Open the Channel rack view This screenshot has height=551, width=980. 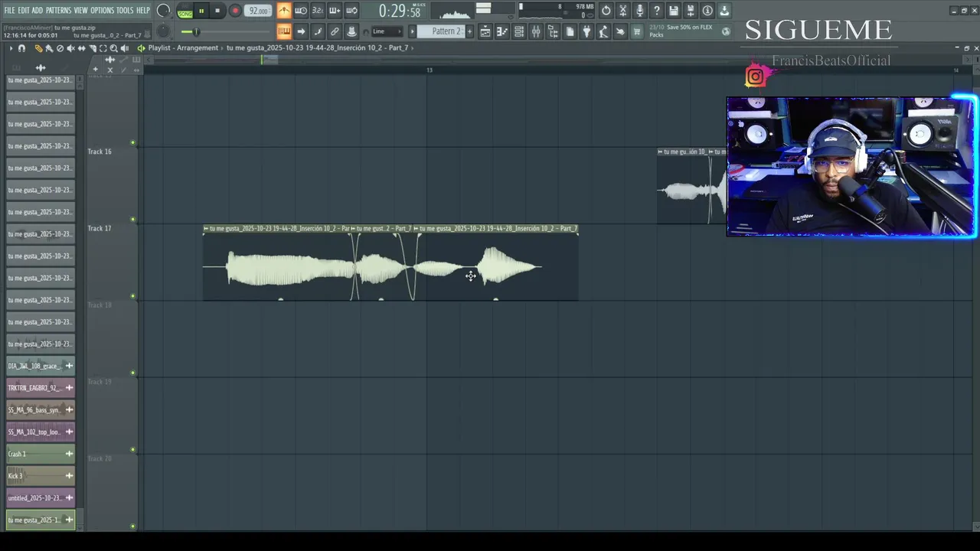coord(519,31)
